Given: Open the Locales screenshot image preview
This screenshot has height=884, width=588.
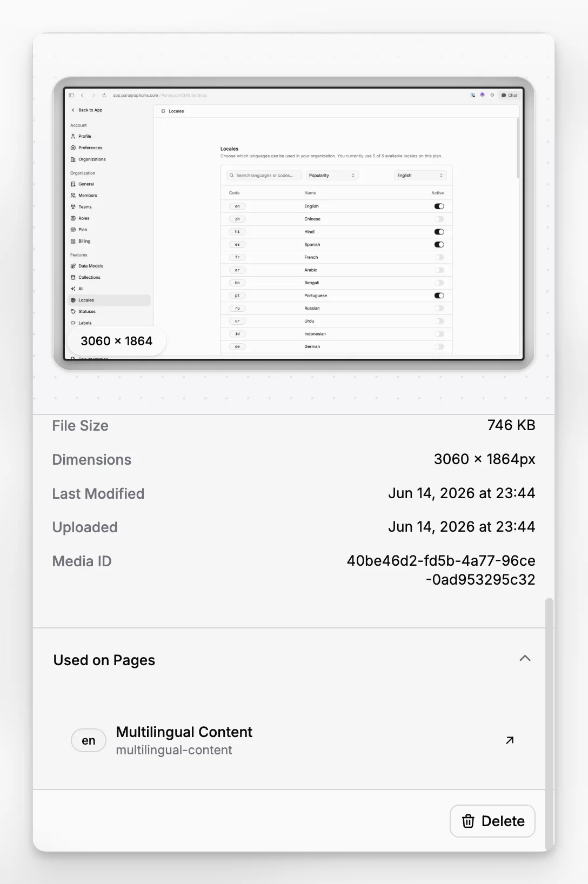Looking at the screenshot, I should [293, 223].
